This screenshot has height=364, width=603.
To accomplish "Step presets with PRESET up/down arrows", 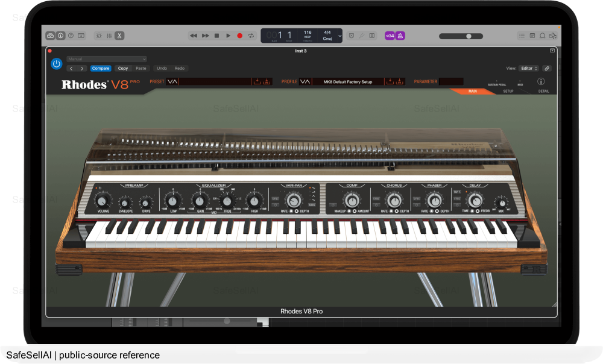I will pos(172,81).
